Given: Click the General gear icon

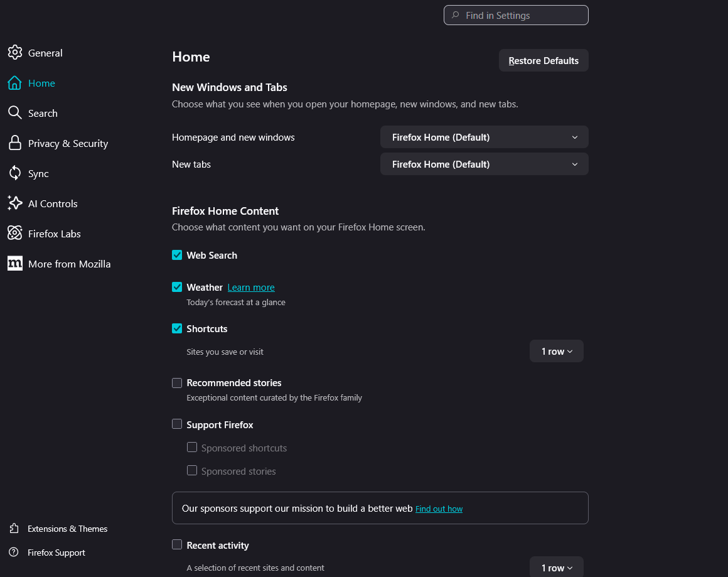Looking at the screenshot, I should [15, 53].
